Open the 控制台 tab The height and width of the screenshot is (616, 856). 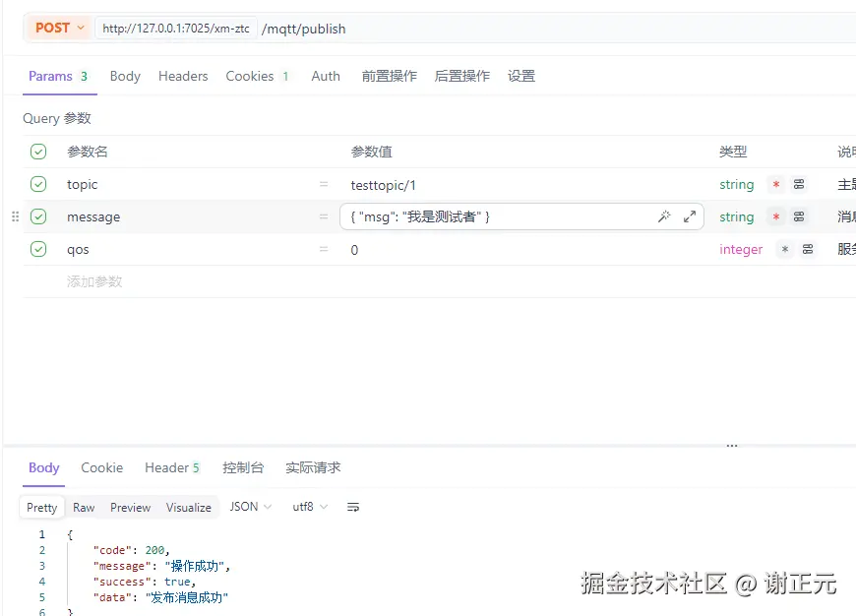(x=243, y=468)
